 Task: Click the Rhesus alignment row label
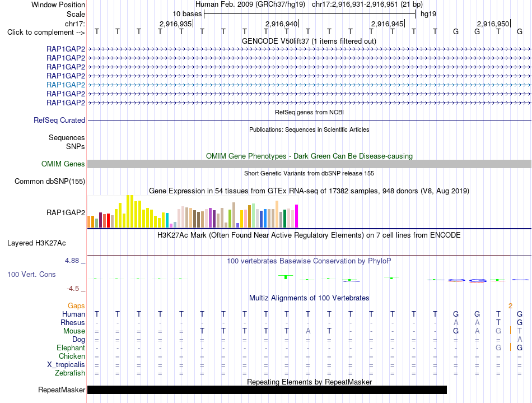(73, 322)
